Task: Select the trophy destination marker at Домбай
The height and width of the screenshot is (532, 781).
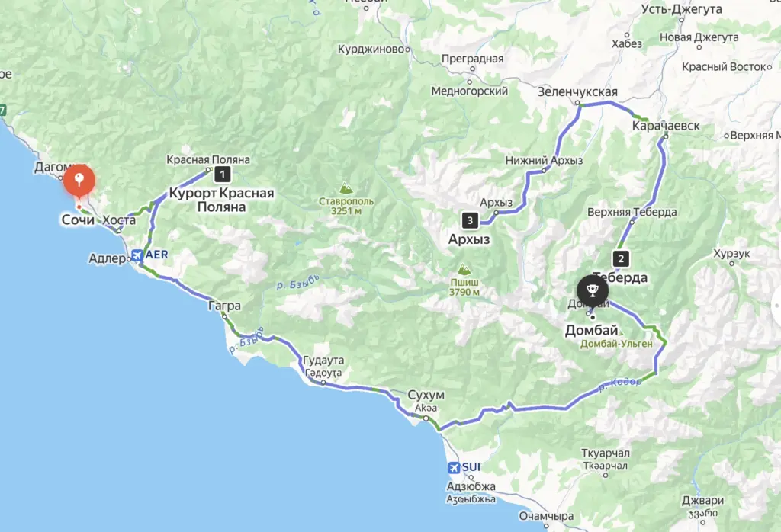Action: point(592,290)
